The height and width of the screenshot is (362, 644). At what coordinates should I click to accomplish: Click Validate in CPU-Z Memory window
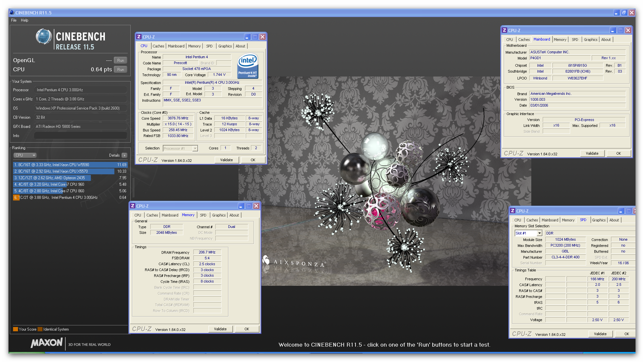220,329
